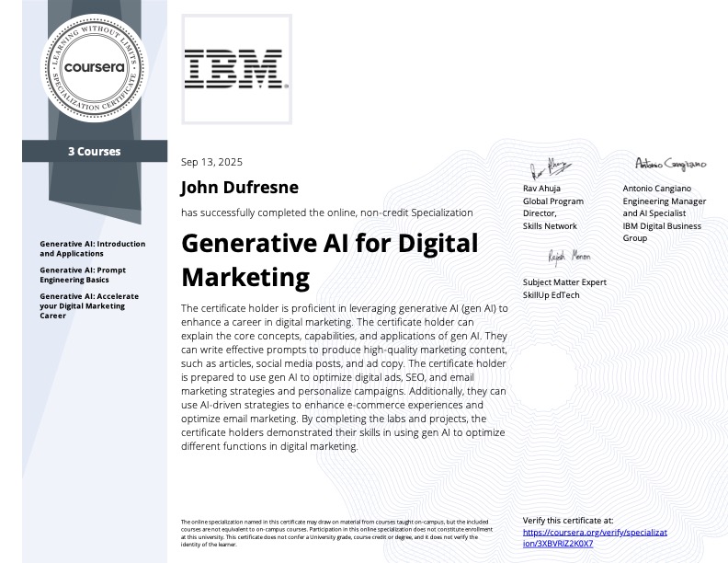This screenshot has height=563, width=728.
Task: Click 'Verify this certificate at:' label
Action: click(568, 521)
